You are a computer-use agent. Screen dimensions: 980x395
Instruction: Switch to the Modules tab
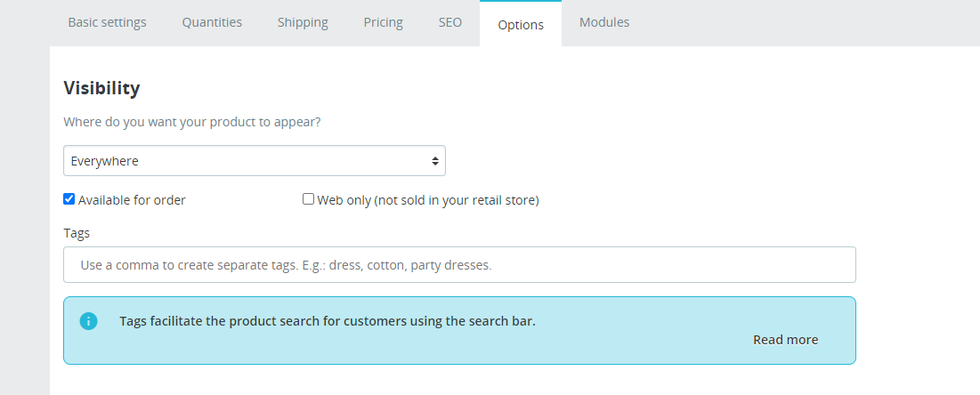[x=604, y=23]
